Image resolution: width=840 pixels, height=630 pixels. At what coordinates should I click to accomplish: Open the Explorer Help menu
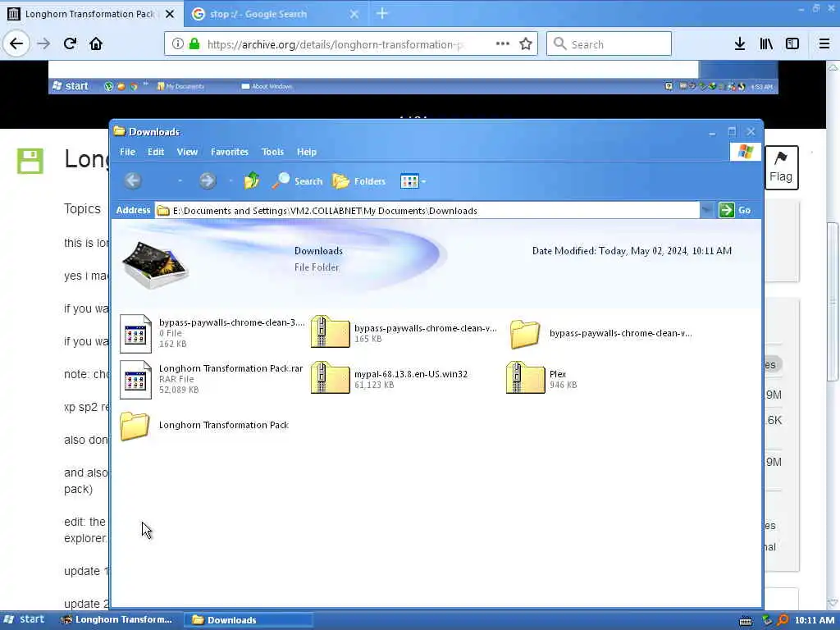[x=307, y=152]
